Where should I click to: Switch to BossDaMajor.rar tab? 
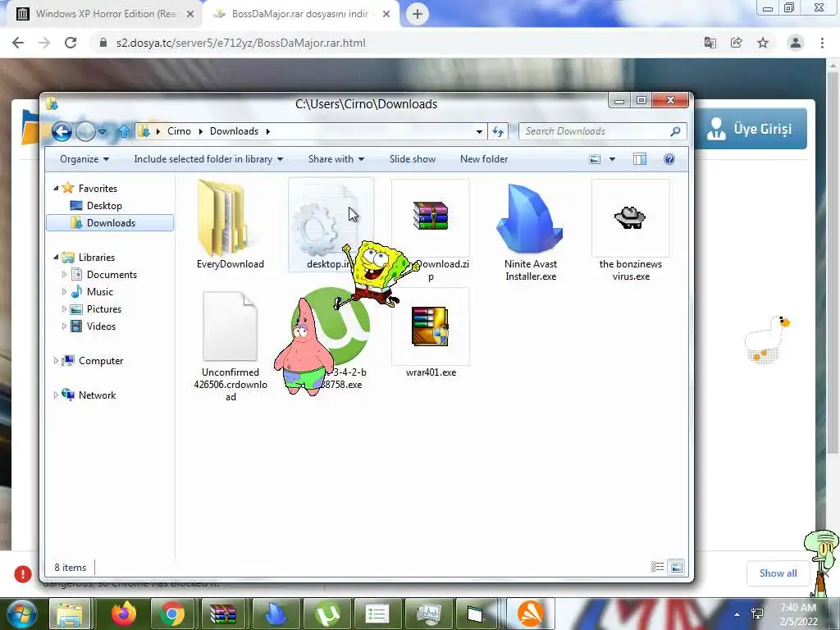pos(301,14)
